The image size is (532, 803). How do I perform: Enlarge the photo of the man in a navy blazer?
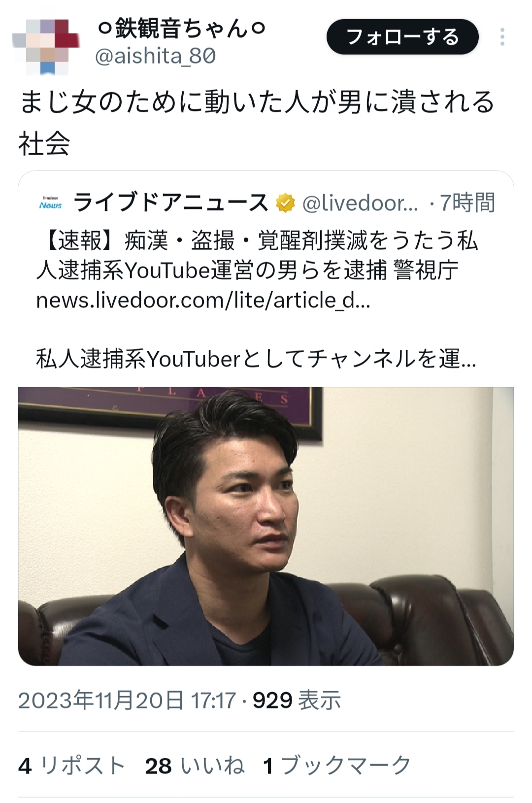point(266,526)
